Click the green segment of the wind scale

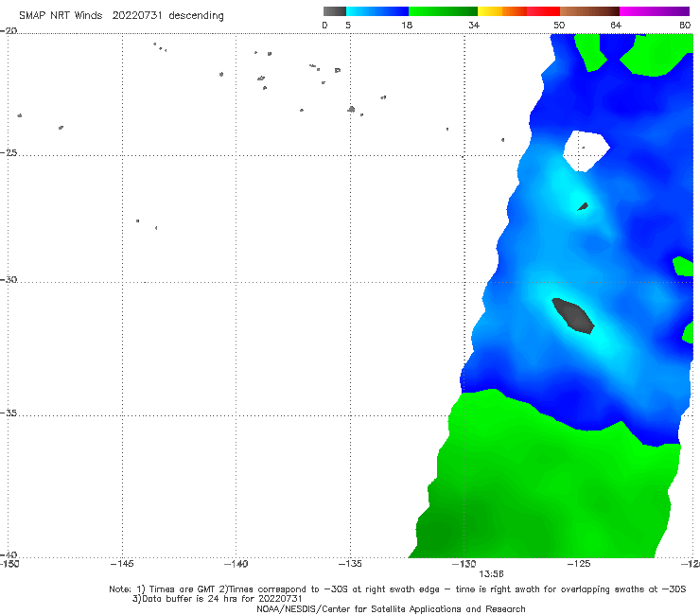(443, 11)
